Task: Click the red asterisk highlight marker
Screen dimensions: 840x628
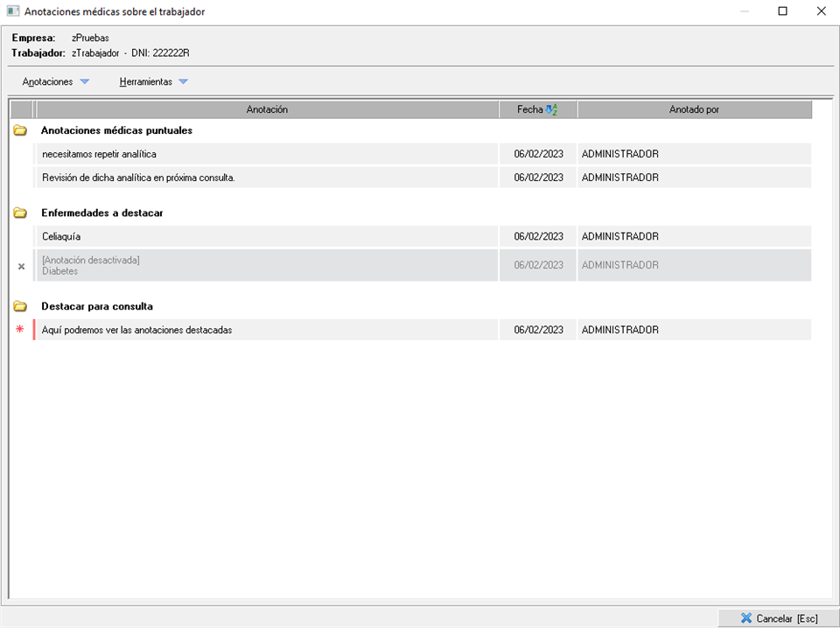Action: (x=20, y=329)
